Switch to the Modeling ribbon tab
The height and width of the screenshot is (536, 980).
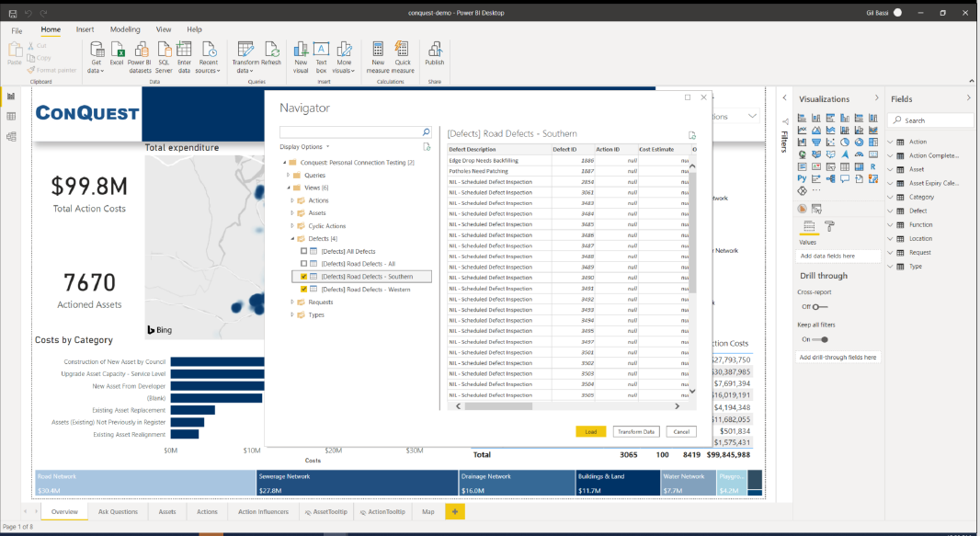(x=125, y=29)
